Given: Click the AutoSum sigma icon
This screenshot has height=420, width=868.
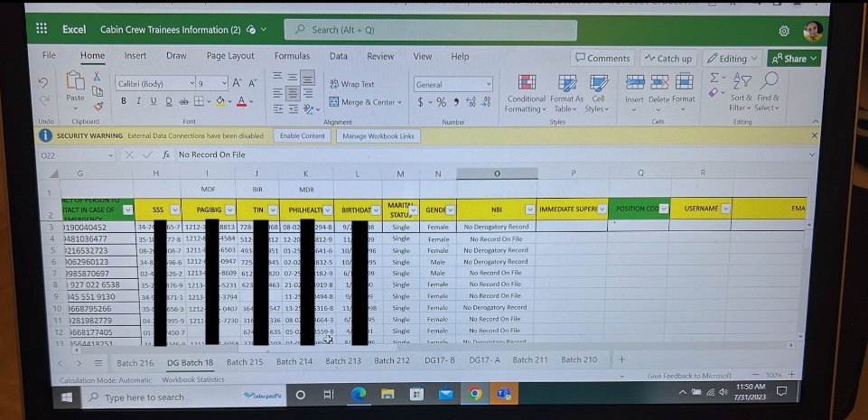Looking at the screenshot, I should click(x=714, y=78).
